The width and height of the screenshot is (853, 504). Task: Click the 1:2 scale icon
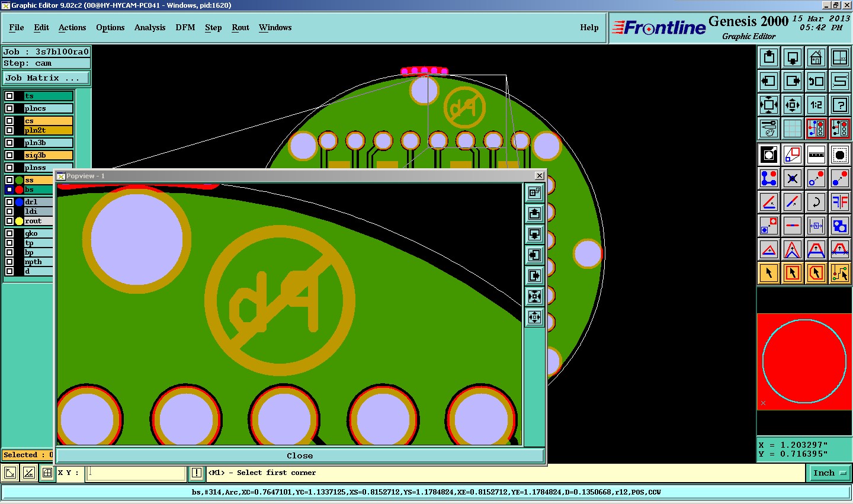click(816, 105)
